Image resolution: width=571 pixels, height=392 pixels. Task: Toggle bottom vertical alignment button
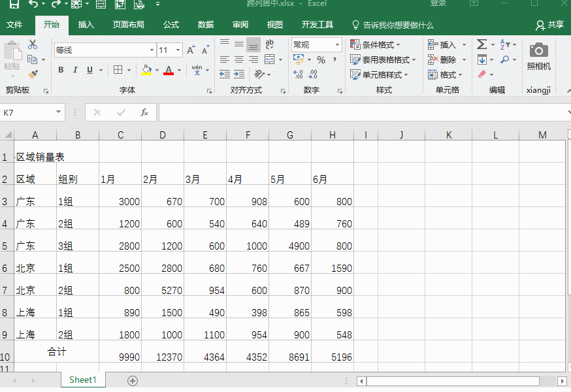pyautogui.click(x=253, y=45)
